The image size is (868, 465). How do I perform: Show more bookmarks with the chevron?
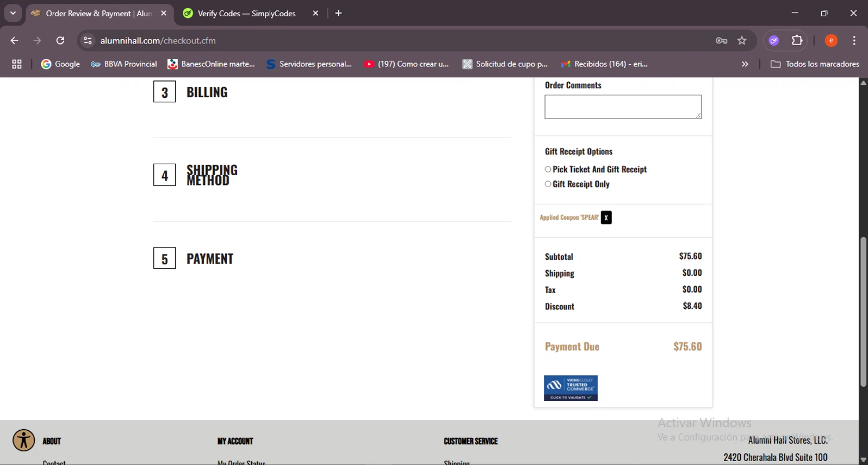(x=745, y=64)
